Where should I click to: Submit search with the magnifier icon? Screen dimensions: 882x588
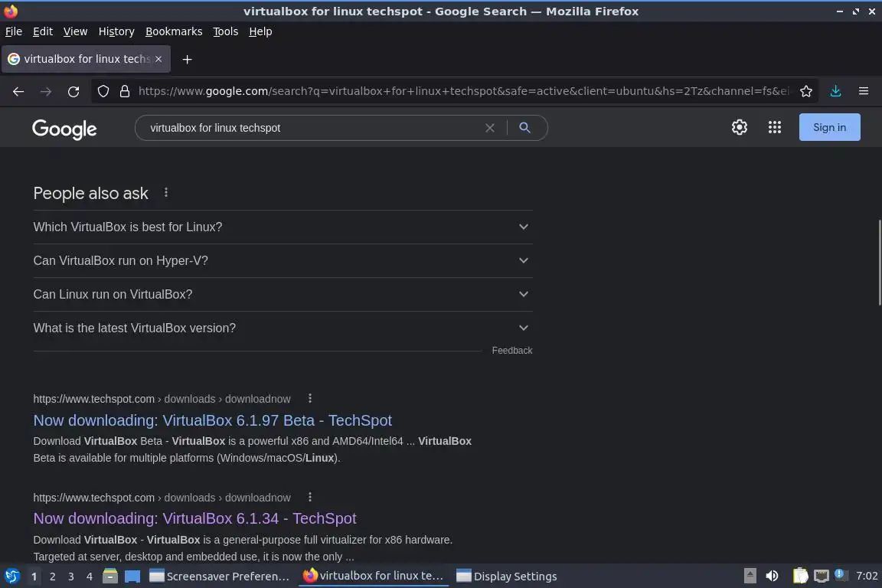click(x=524, y=128)
